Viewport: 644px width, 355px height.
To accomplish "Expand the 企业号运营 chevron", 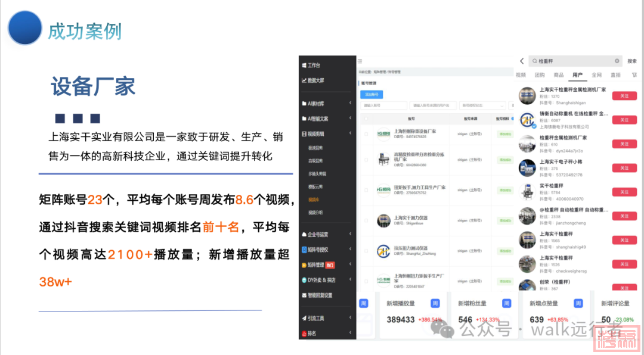I will pyautogui.click(x=351, y=234).
